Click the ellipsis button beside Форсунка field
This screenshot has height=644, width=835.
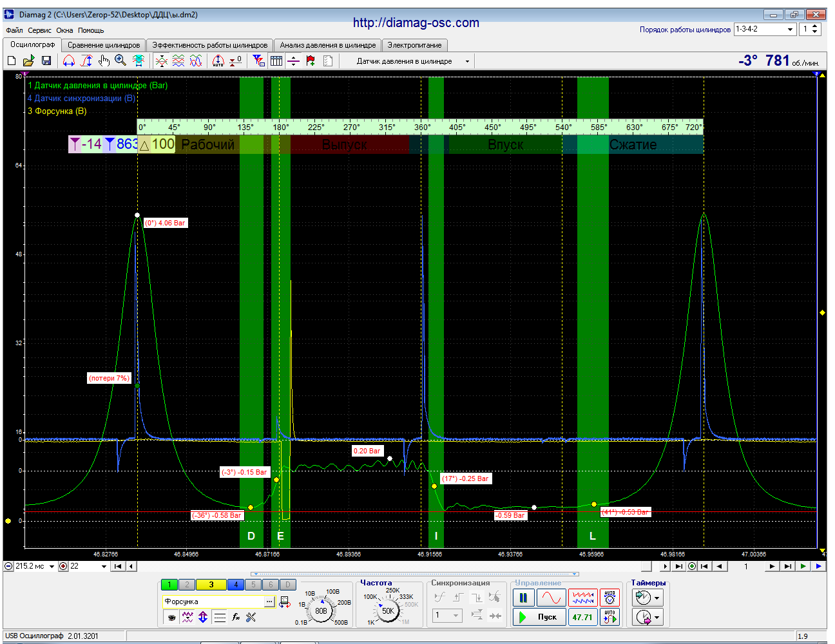point(270,601)
